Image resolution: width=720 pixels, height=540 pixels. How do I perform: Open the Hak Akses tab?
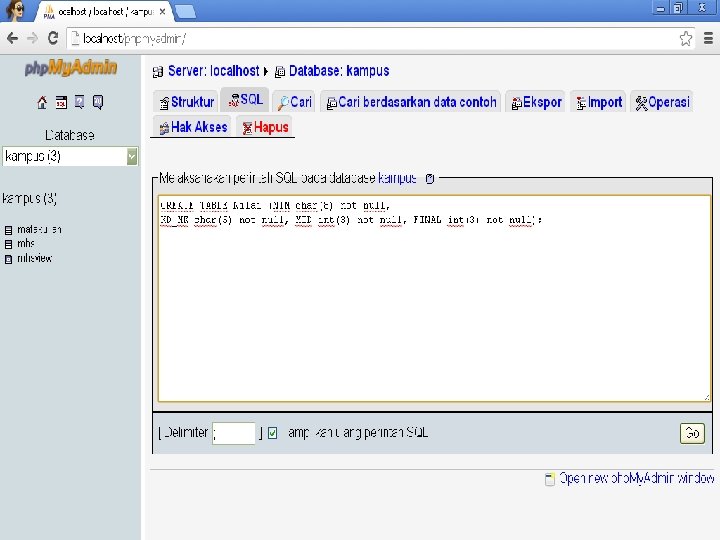(x=193, y=127)
